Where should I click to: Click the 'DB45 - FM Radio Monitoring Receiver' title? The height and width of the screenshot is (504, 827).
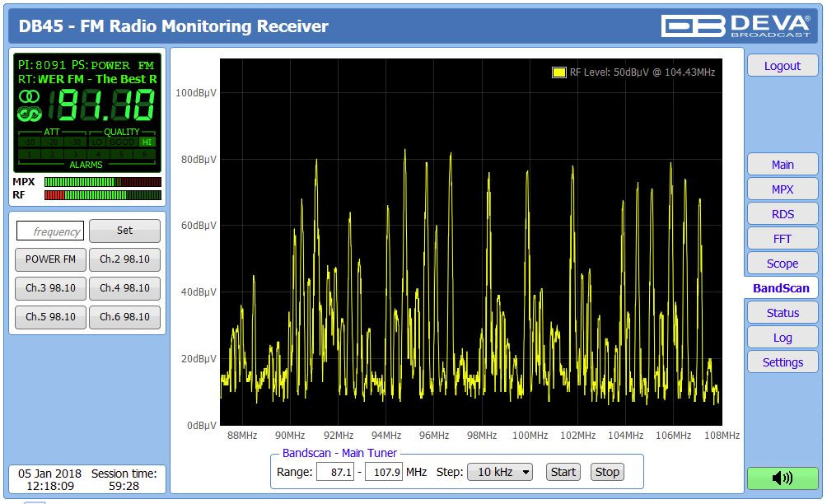click(x=174, y=26)
